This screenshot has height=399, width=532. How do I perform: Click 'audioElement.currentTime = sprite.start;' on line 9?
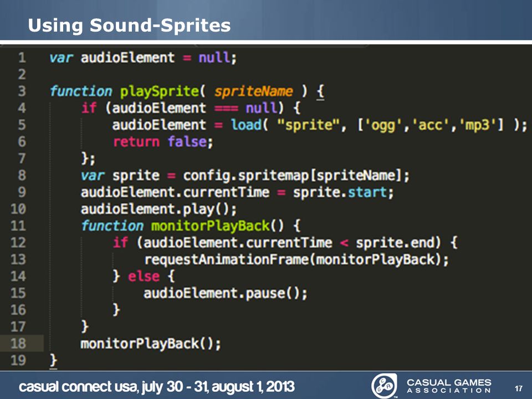(237, 192)
